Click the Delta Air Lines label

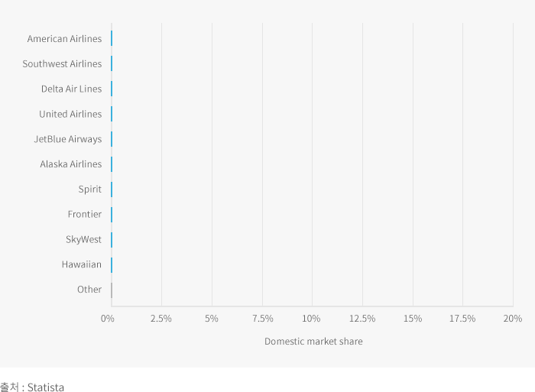coord(71,89)
